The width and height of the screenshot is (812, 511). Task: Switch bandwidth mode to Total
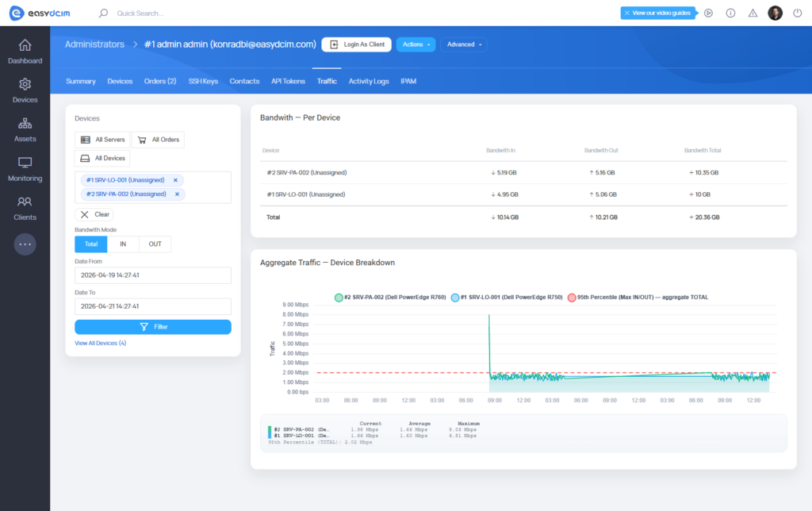click(x=90, y=244)
